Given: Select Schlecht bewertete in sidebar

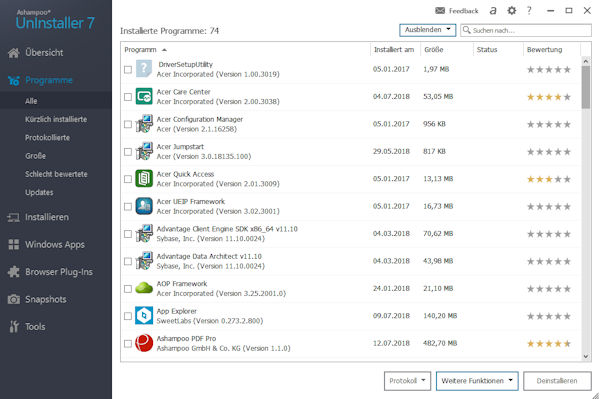Looking at the screenshot, I should 56,174.
